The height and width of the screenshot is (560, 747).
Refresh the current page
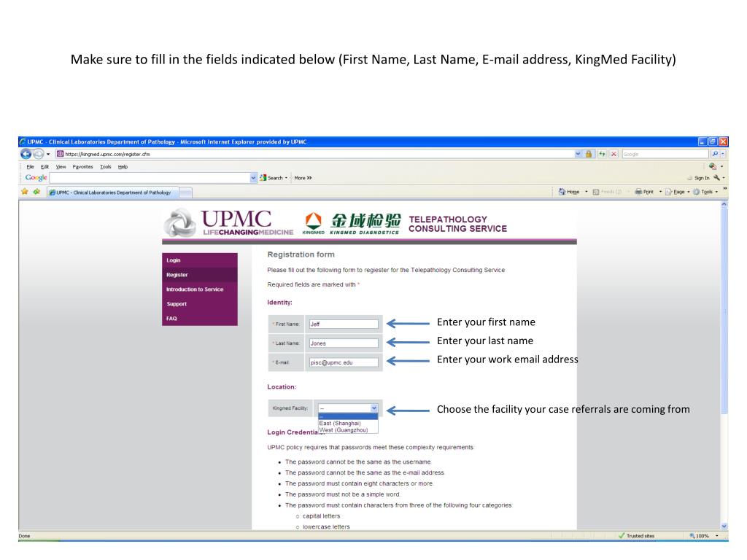point(603,153)
